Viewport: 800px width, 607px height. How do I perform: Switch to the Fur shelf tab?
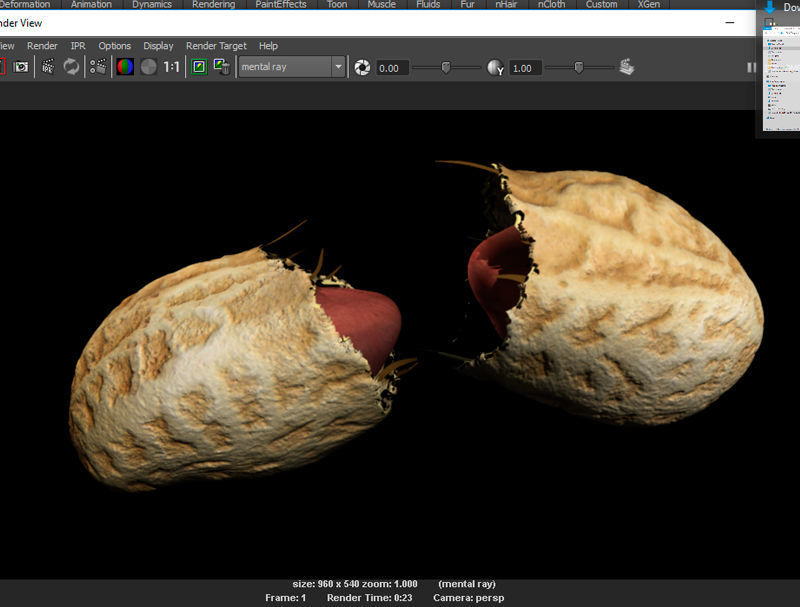pyautogui.click(x=467, y=4)
